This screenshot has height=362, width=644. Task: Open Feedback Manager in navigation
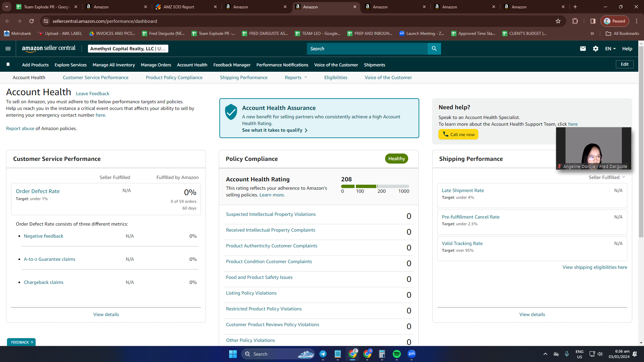[x=232, y=65]
